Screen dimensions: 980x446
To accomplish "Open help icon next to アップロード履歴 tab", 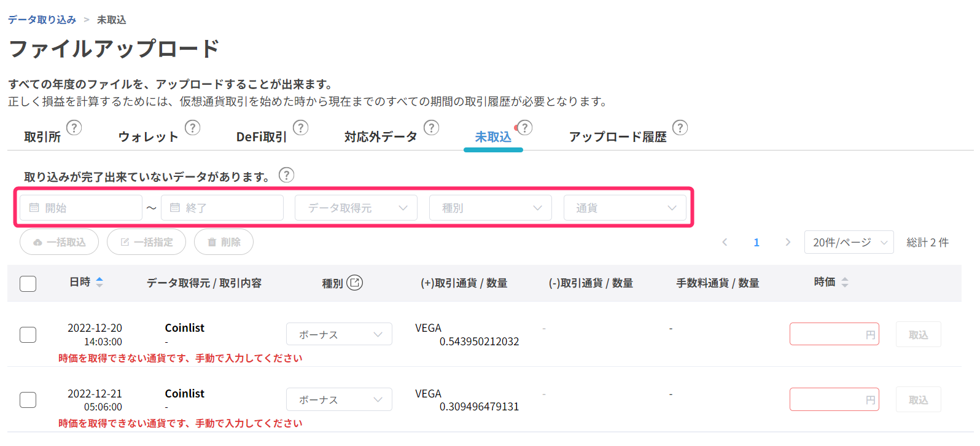I will (680, 128).
